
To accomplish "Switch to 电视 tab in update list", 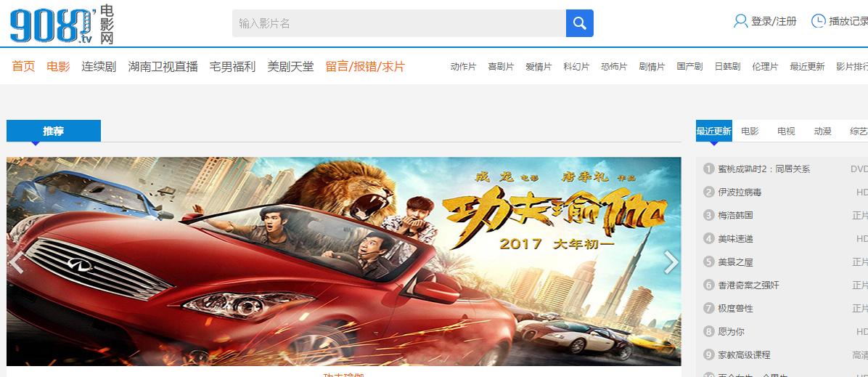I will (786, 131).
